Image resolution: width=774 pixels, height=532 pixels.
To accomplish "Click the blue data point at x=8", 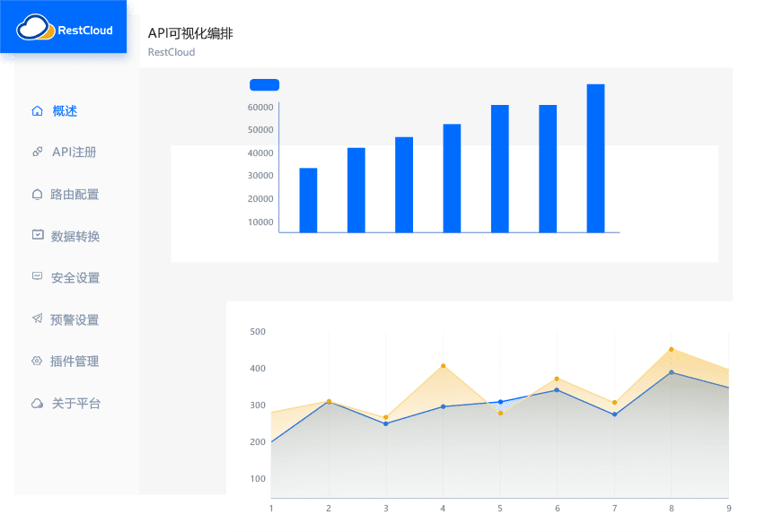I will coord(671,372).
